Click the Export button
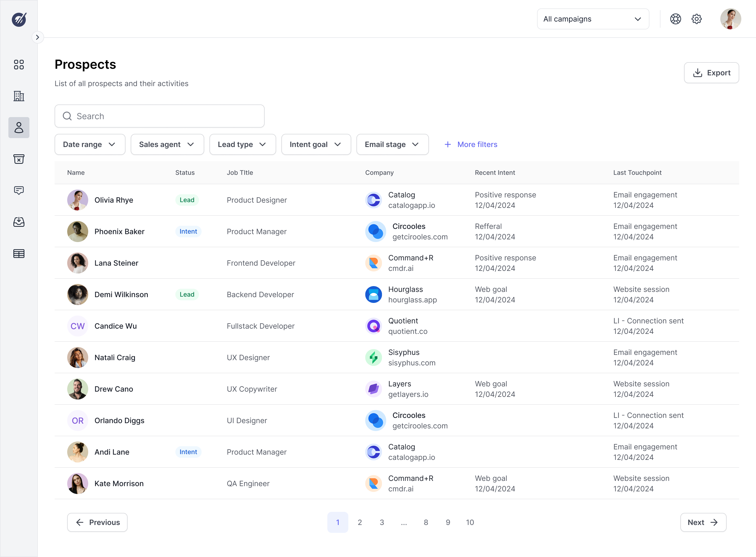 click(711, 73)
